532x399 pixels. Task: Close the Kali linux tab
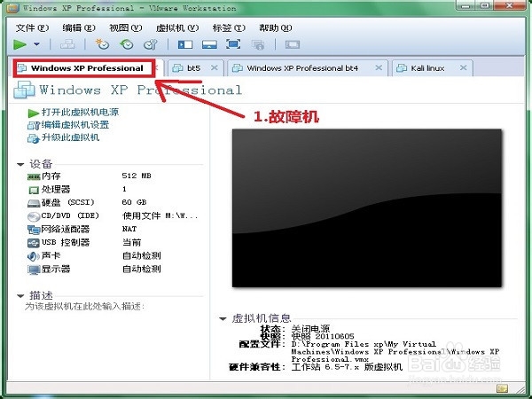(464, 68)
